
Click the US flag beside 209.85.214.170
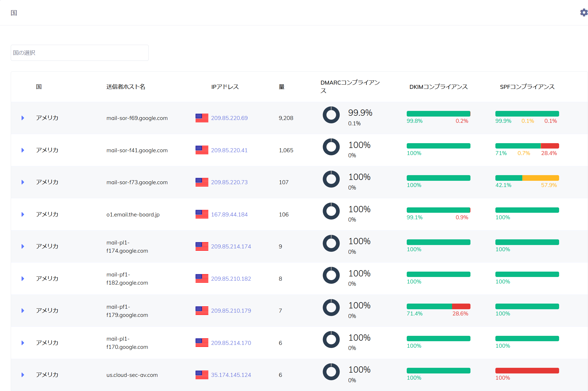pyautogui.click(x=202, y=343)
